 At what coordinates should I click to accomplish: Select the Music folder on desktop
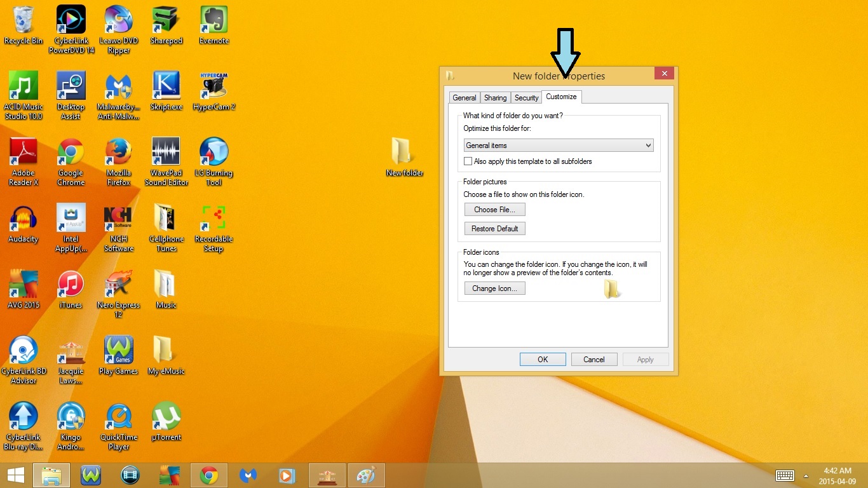(x=166, y=289)
